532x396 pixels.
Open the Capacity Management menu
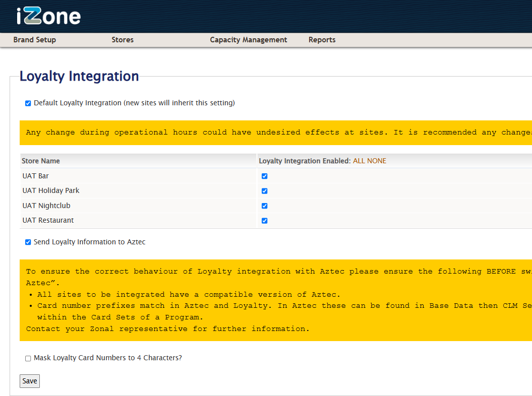[x=248, y=40]
